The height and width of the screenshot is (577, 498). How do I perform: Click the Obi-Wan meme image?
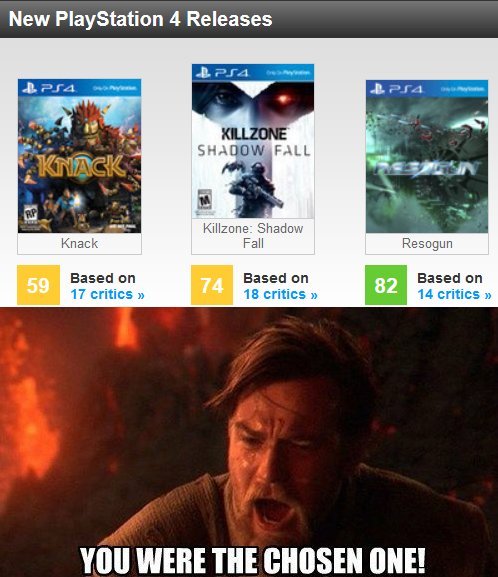click(x=249, y=442)
